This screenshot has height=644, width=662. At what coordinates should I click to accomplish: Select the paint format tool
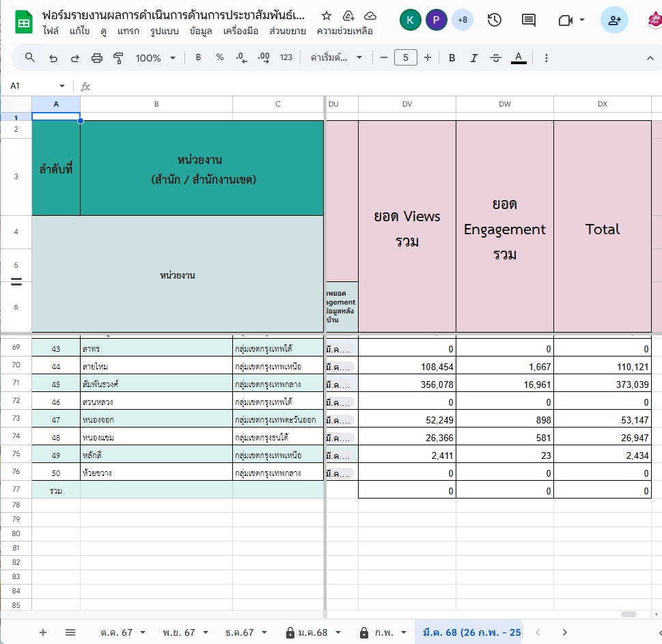click(118, 58)
